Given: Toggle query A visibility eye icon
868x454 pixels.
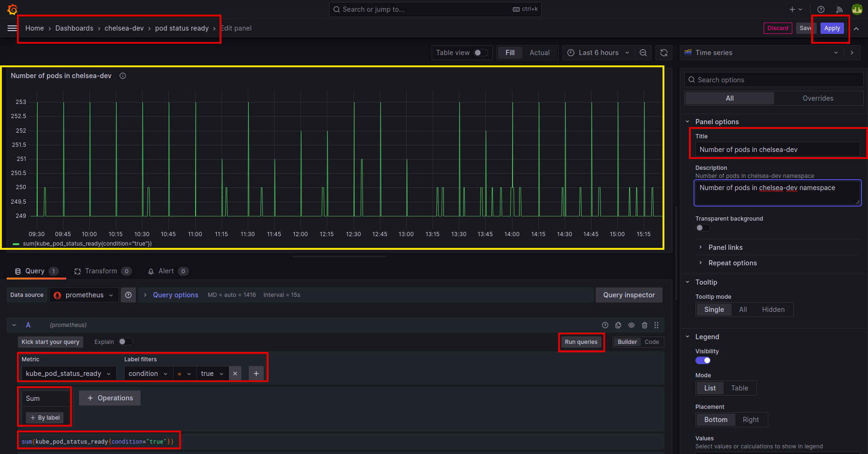Looking at the screenshot, I should 631,325.
